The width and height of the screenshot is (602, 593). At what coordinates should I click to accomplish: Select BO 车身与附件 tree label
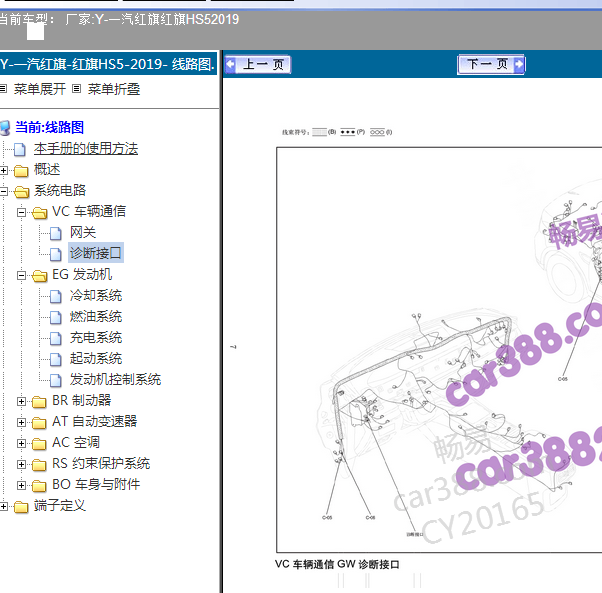96,484
